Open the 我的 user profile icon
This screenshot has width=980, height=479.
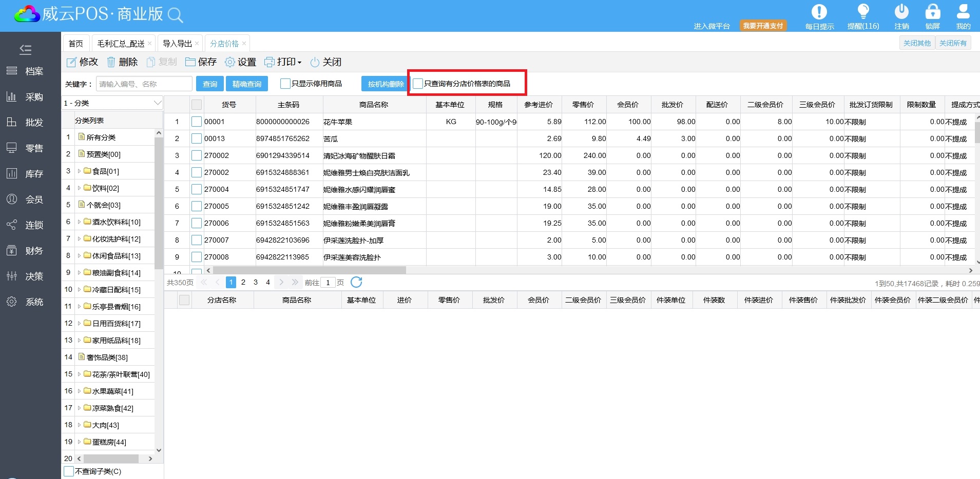coord(963,12)
